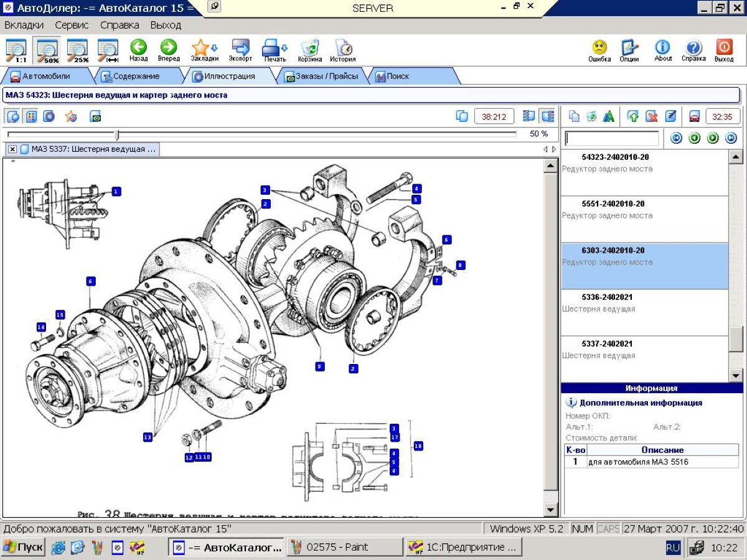Click callout 9 on the diagram

pyautogui.click(x=319, y=366)
